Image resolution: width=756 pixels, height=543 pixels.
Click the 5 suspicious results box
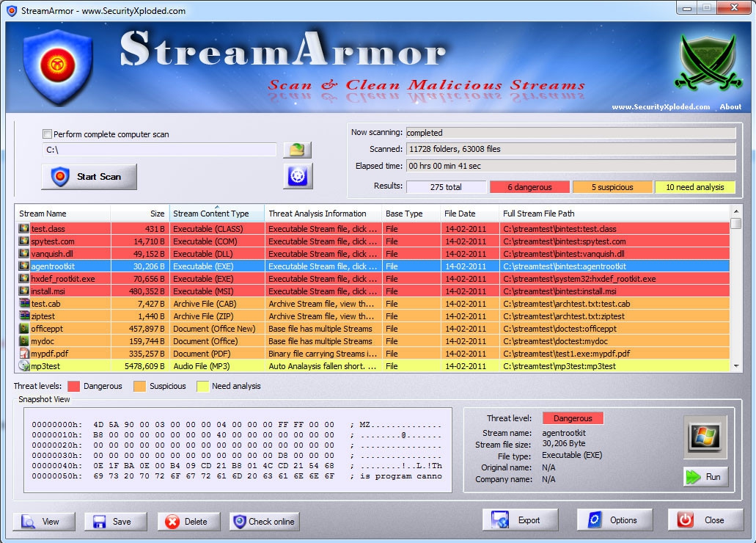pos(612,187)
